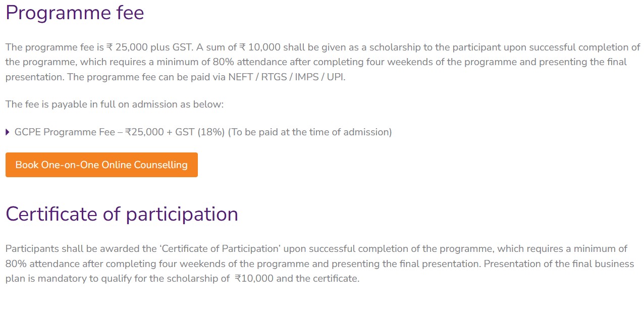This screenshot has height=314, width=644.
Task: Click 'NEFT / RTGS / IMPS / UPI' text
Action: 287,78
